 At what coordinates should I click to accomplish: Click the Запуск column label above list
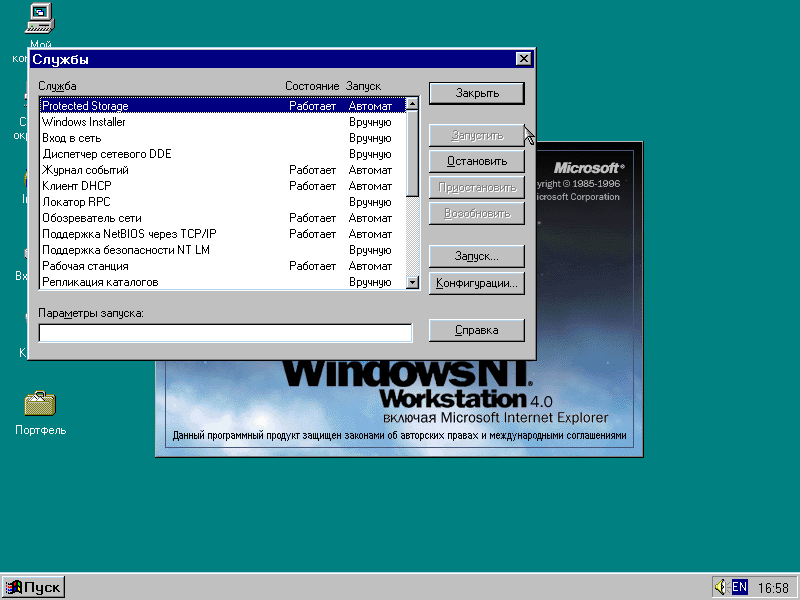point(363,86)
